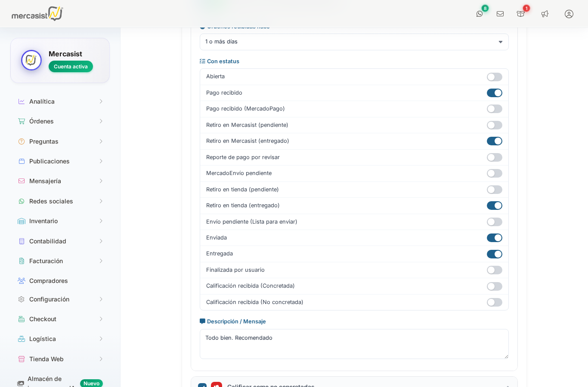Enable Reporte de pago por revisar toggle
The width and height of the screenshot is (588, 387).
click(495, 157)
